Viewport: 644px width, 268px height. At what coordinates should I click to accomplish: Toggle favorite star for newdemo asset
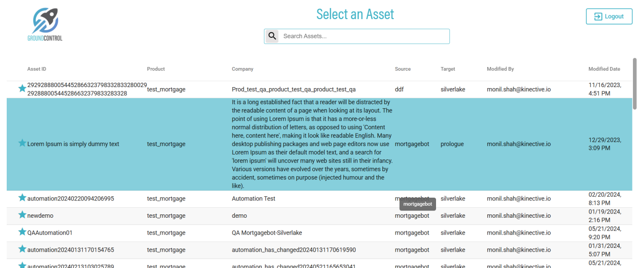pos(22,215)
